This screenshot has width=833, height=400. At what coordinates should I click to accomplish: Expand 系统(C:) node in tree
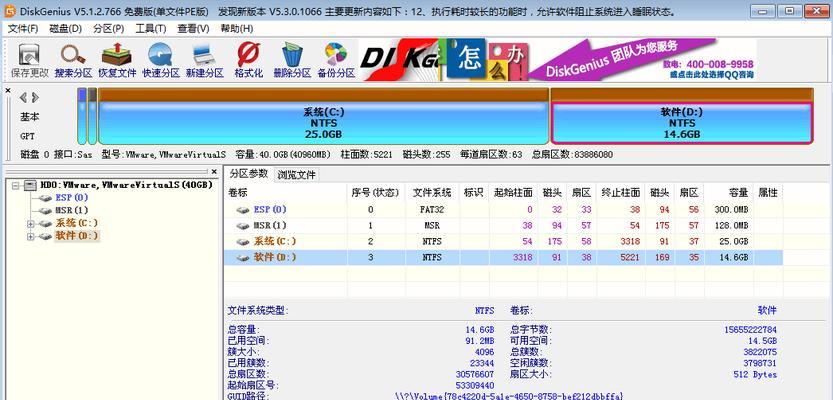pos(30,224)
